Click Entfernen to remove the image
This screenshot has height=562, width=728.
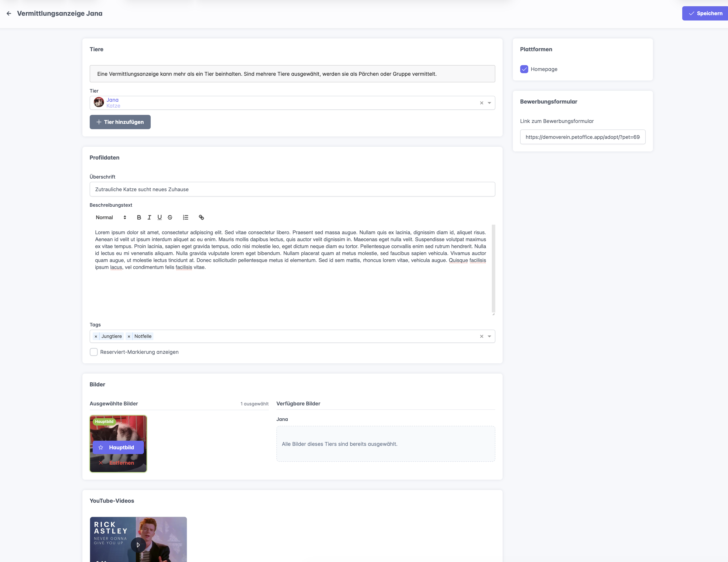(x=118, y=463)
